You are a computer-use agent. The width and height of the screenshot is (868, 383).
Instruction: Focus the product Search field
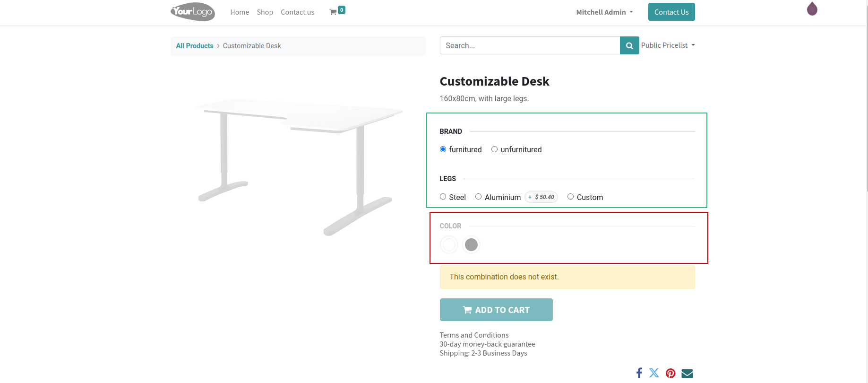[x=529, y=45]
